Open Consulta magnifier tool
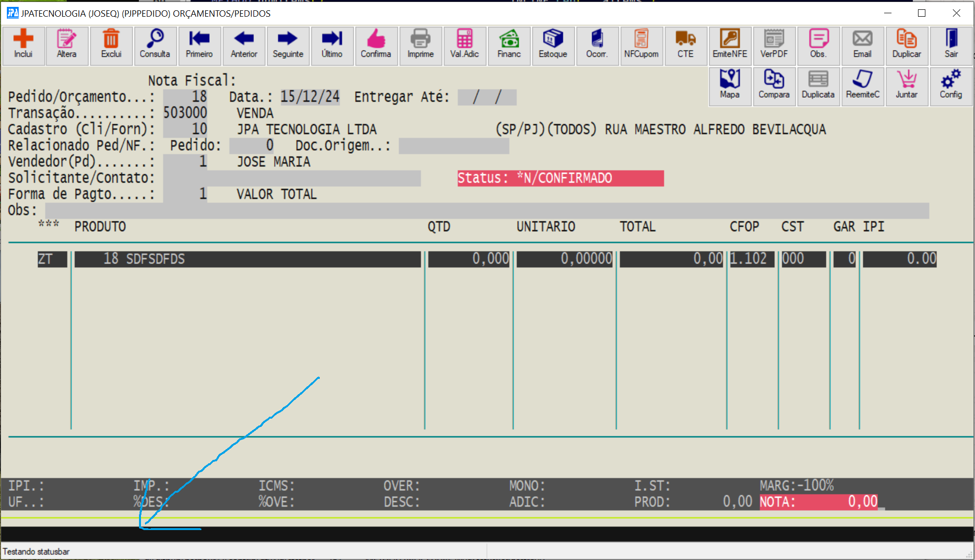This screenshot has width=975, height=560. tap(155, 39)
